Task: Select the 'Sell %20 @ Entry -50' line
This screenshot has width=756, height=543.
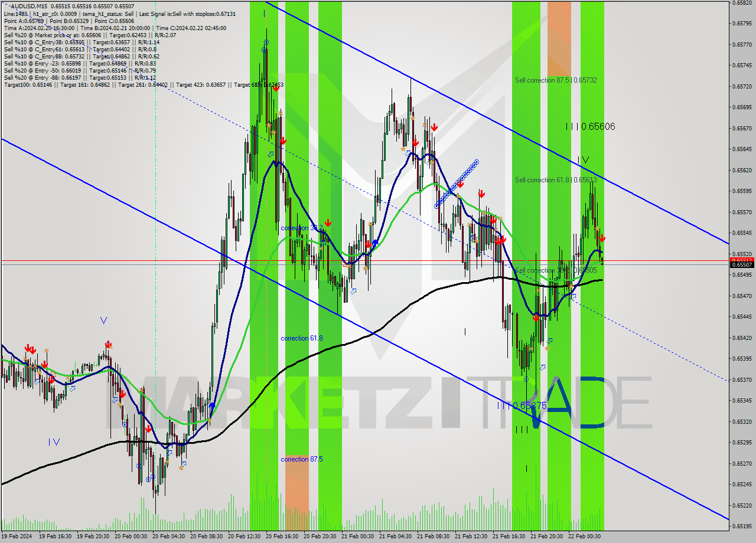Action: (80, 70)
